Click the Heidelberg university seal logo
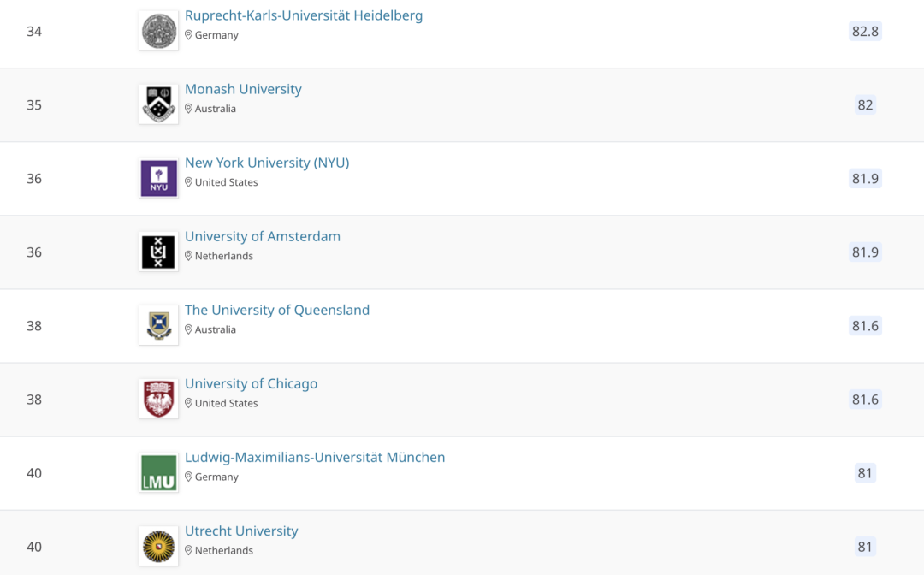Image resolution: width=924 pixels, height=575 pixels. (158, 32)
